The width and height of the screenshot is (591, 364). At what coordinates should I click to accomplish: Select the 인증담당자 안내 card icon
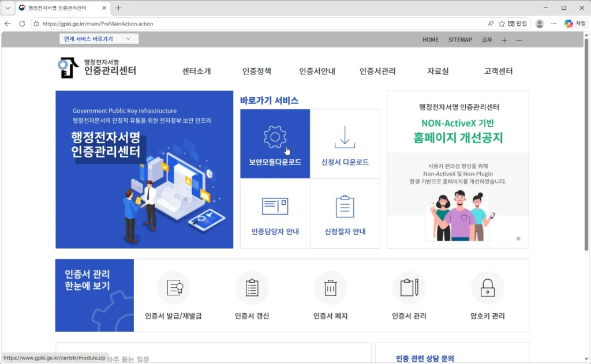(275, 206)
